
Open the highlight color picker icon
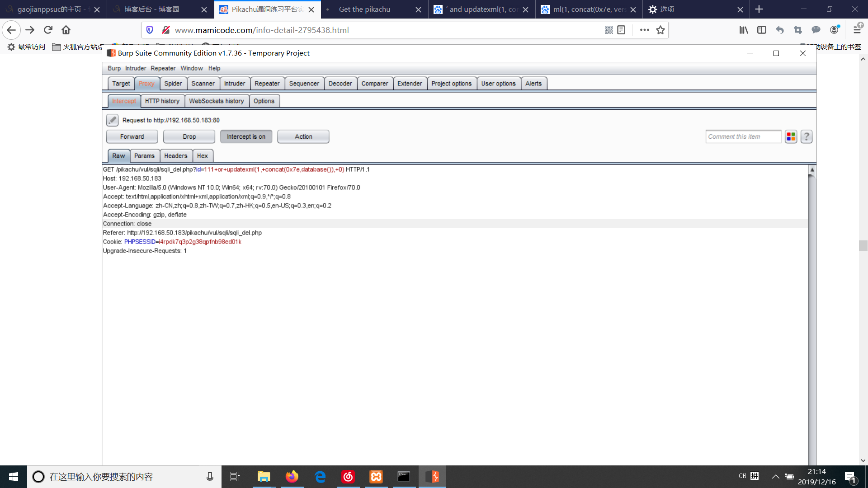coord(791,136)
